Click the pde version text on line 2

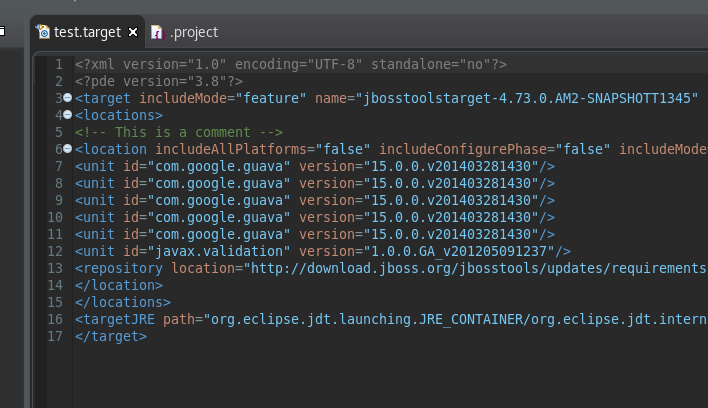(x=159, y=82)
